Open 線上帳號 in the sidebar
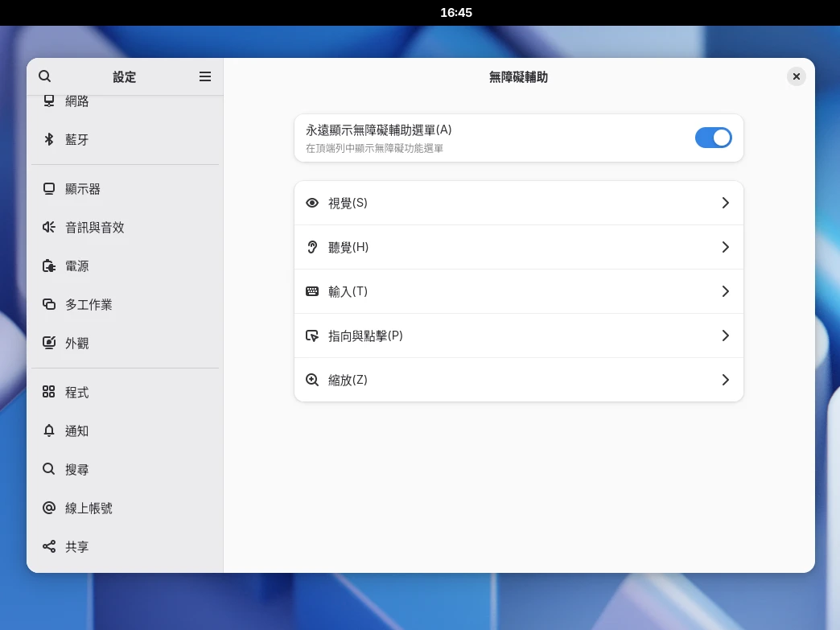The image size is (840, 630). (x=89, y=509)
